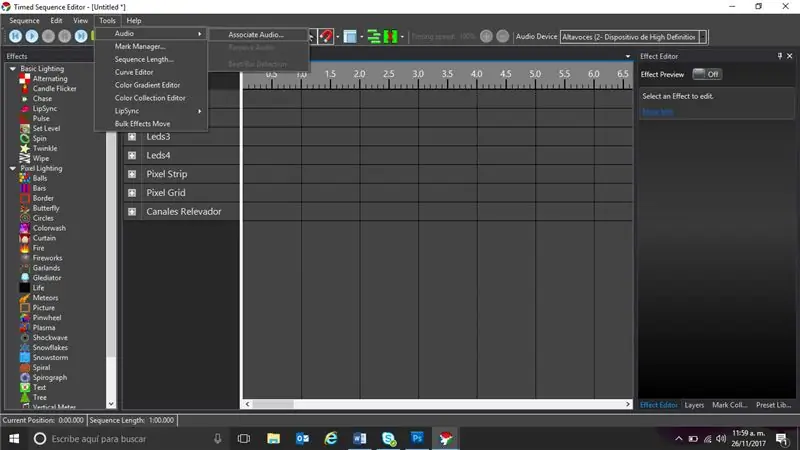Expand the Pixel Grid row
Screen dimensions: 800x450
tap(132, 193)
